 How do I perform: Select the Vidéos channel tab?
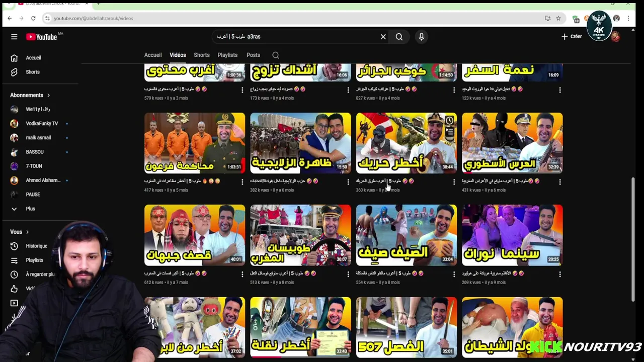point(178,55)
